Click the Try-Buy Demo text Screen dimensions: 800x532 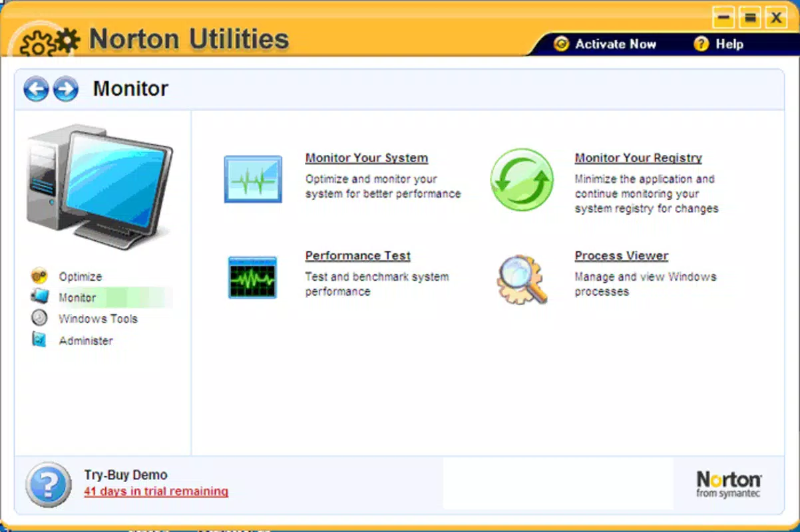pyautogui.click(x=126, y=475)
